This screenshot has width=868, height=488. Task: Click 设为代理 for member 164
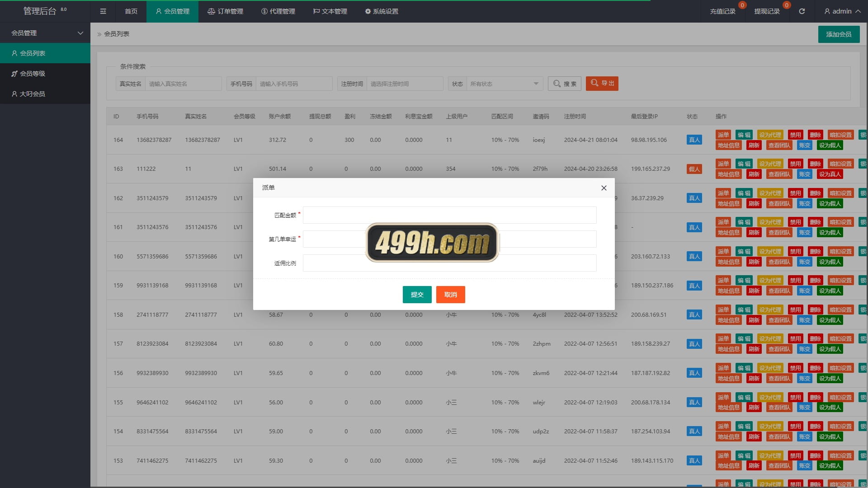pos(770,135)
